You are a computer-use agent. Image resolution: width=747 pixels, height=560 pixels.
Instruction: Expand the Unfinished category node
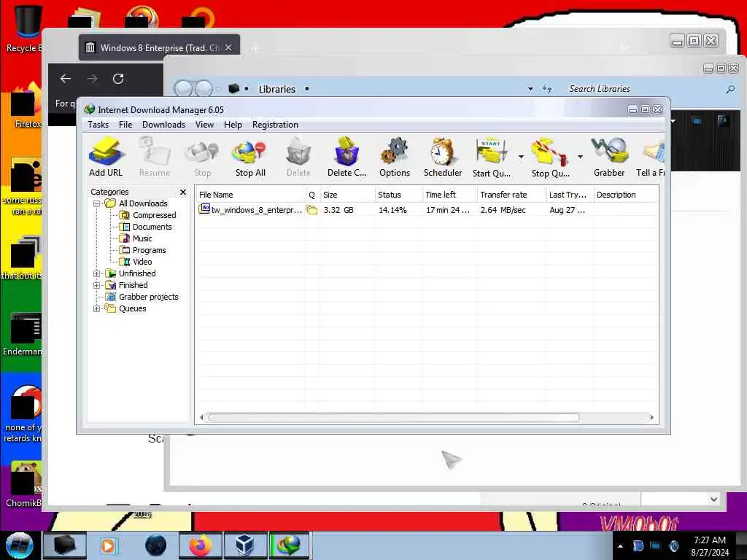(x=97, y=274)
